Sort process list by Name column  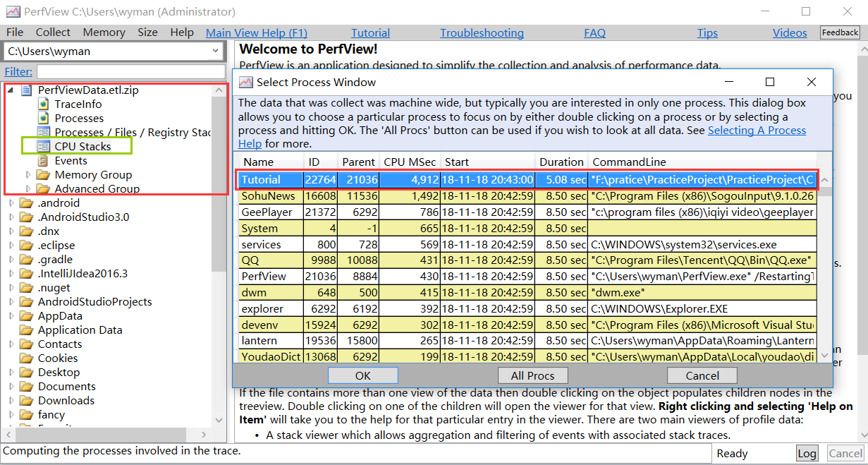click(x=271, y=162)
